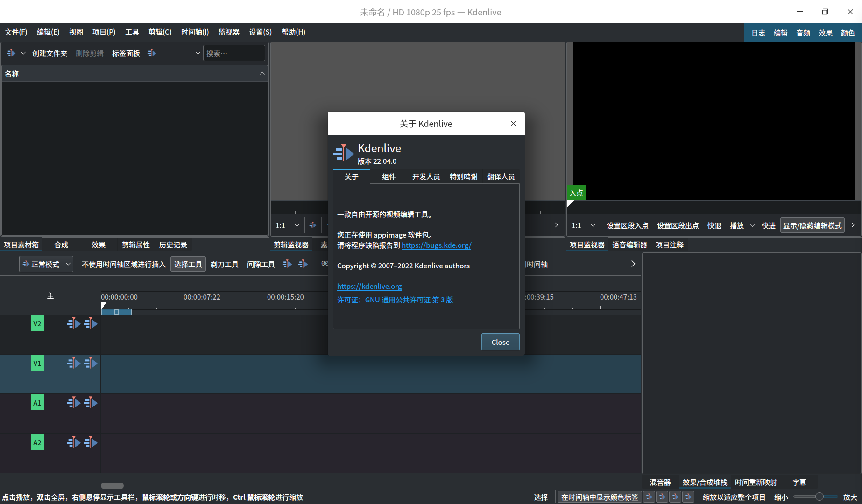Click the timeline zoom slider handle
The image size is (862, 504).
click(x=819, y=497)
